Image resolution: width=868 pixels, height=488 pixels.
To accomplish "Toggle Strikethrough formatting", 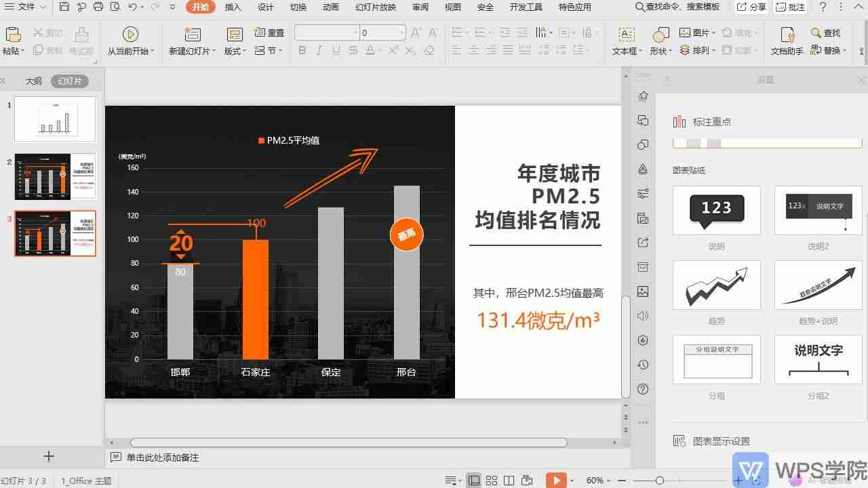I will coord(353,50).
